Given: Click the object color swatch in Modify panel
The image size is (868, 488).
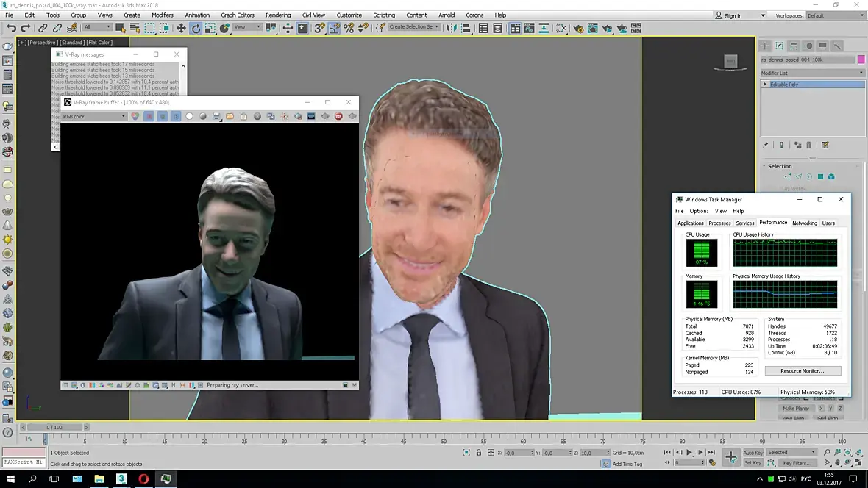Looking at the screenshot, I should pyautogui.click(x=861, y=60).
